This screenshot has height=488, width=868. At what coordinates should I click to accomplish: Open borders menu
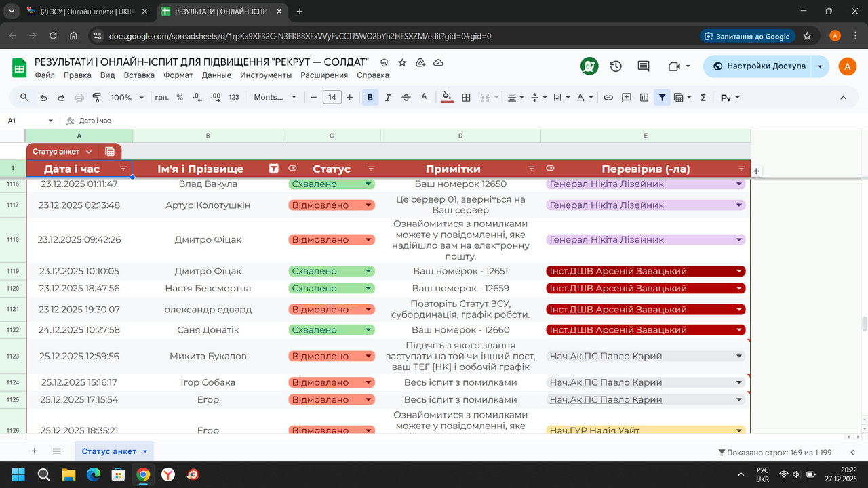tap(466, 98)
